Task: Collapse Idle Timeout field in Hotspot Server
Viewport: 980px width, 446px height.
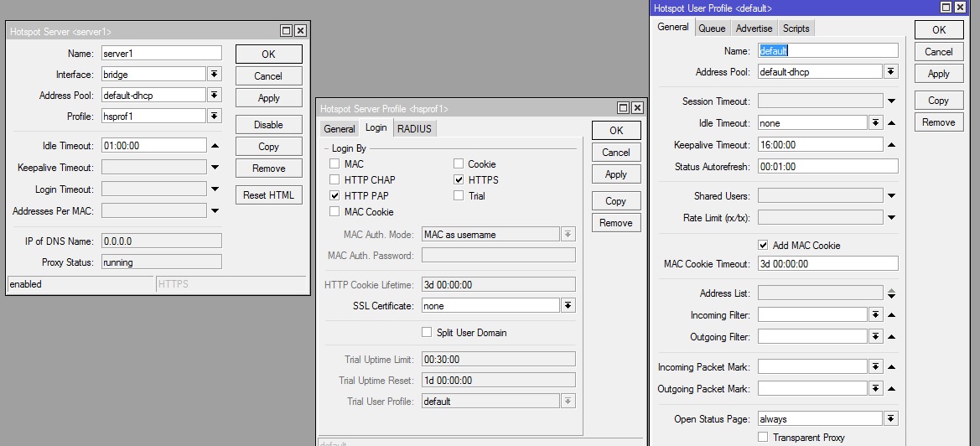Action: click(215, 146)
